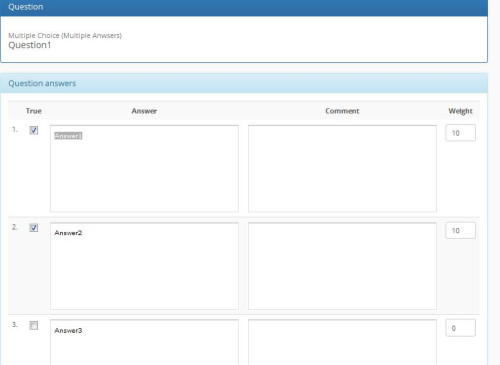
Task: Click the comment box for answer 3
Action: (342, 342)
